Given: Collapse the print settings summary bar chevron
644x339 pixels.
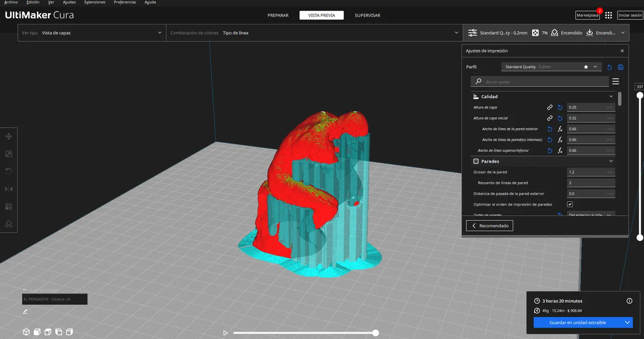Looking at the screenshot, I should pyautogui.click(x=623, y=33).
